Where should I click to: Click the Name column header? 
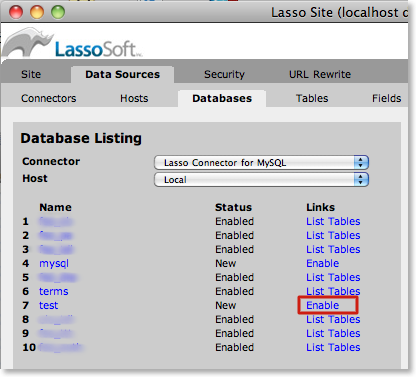click(x=55, y=207)
